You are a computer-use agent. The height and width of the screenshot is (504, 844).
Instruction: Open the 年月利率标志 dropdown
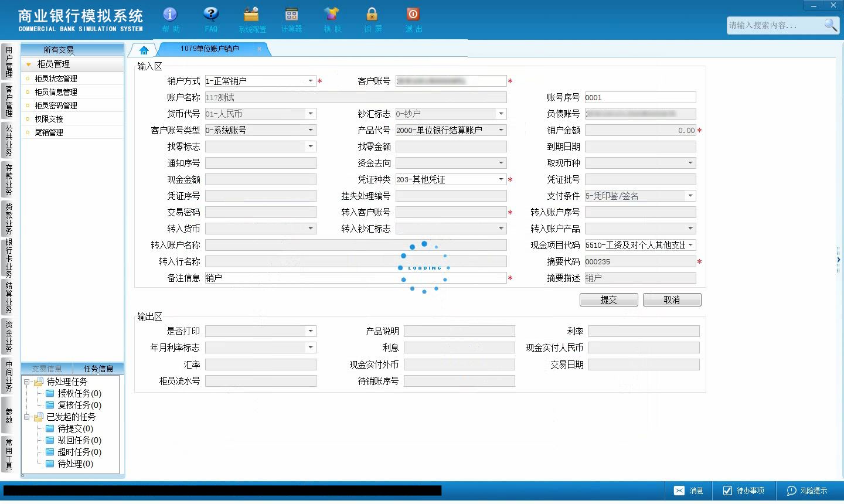pyautogui.click(x=311, y=348)
